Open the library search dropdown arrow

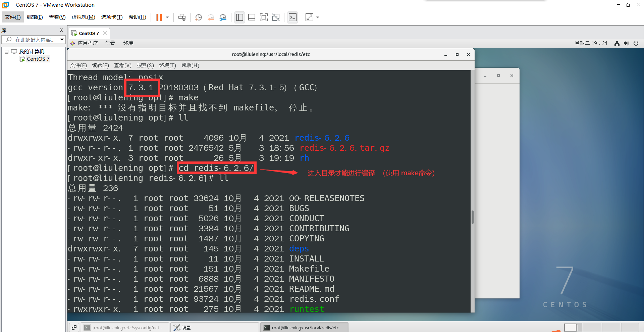(62, 40)
